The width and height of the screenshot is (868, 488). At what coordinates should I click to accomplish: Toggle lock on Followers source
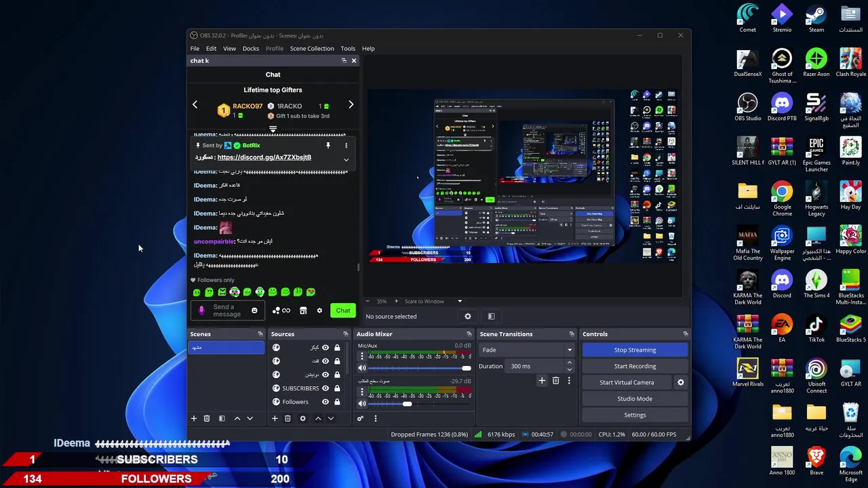[337, 402]
